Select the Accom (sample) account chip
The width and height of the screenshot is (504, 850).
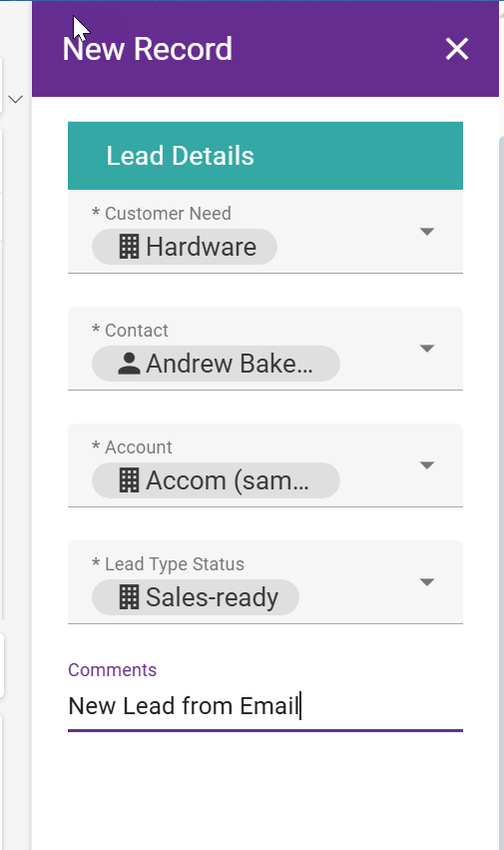coord(216,480)
